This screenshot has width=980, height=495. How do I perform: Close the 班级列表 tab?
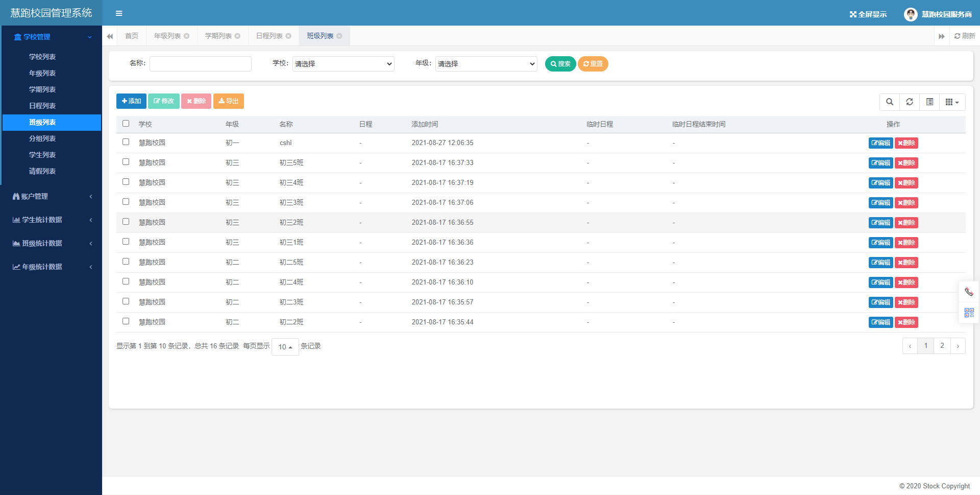pos(339,36)
